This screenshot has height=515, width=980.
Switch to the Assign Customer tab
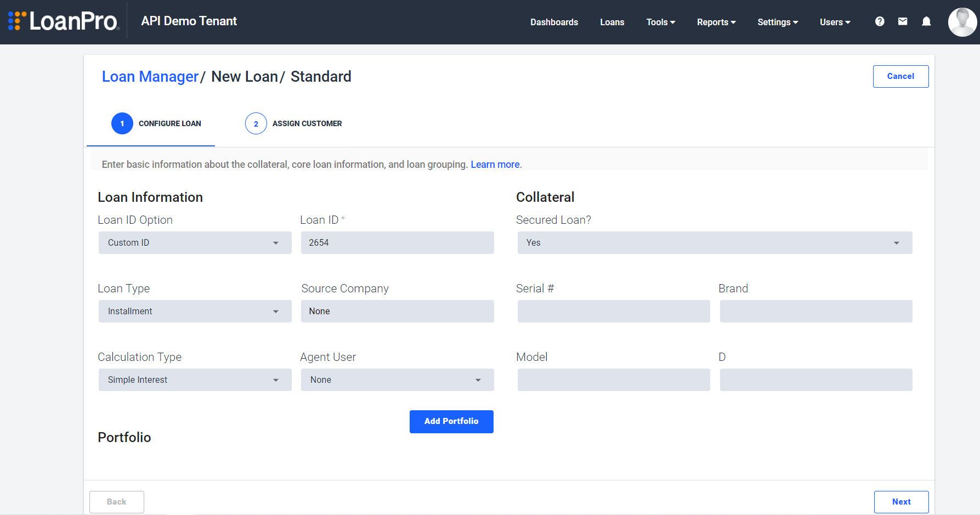pos(307,123)
